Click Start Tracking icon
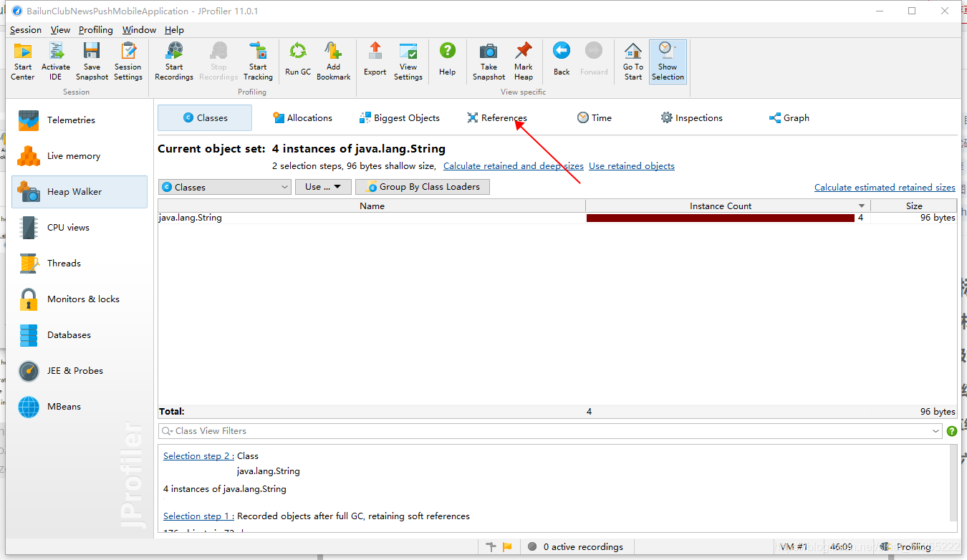 pyautogui.click(x=258, y=61)
